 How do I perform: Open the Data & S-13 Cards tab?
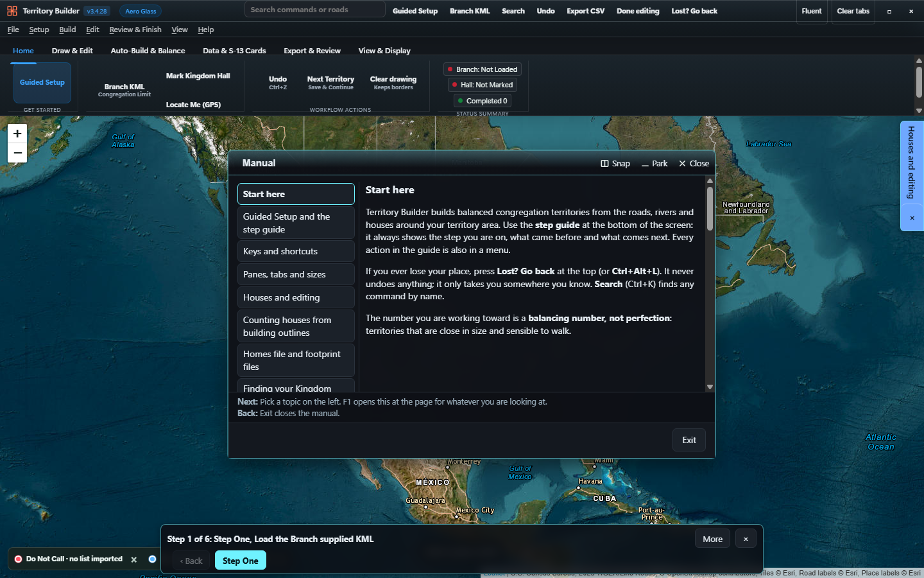(x=234, y=51)
